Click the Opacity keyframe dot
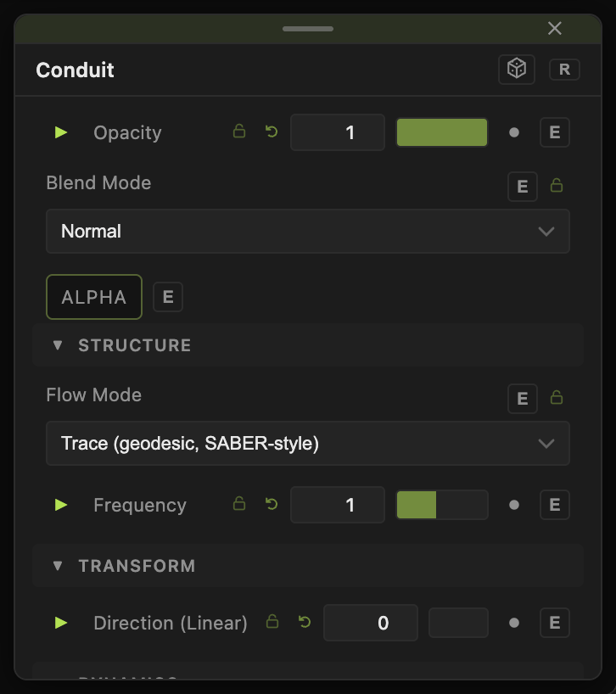616x694 pixels. click(x=514, y=132)
